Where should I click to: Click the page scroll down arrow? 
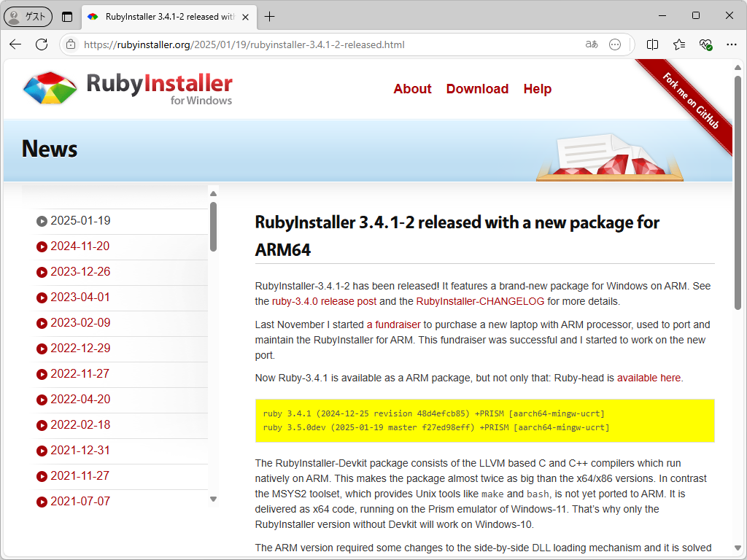click(x=738, y=548)
